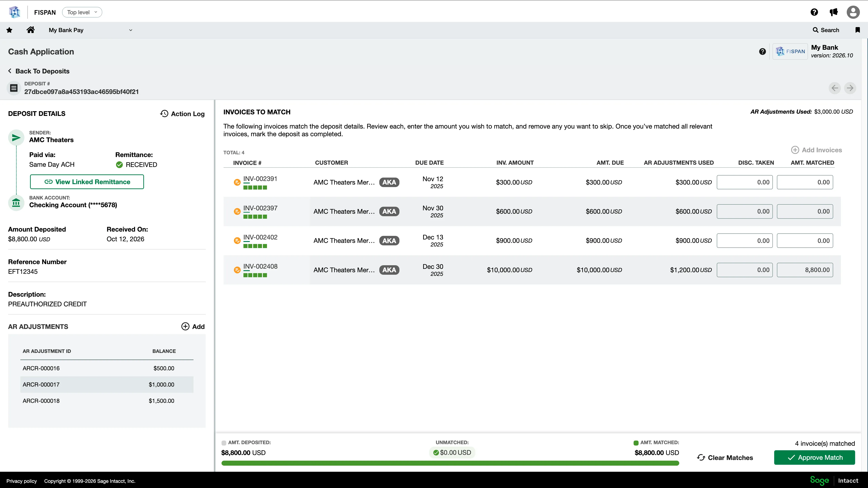This screenshot has width=868, height=488.
Task: Click the orange status icon for INV-002408
Action: pos(237,270)
